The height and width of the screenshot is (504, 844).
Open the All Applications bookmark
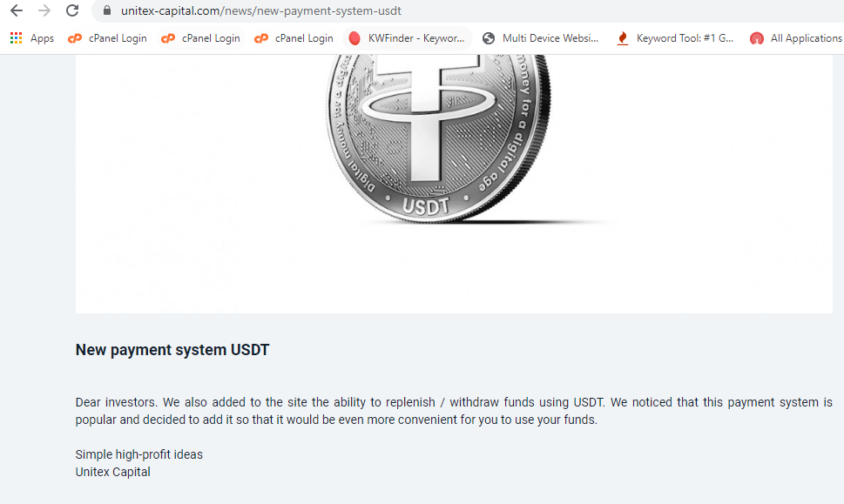[x=796, y=38]
